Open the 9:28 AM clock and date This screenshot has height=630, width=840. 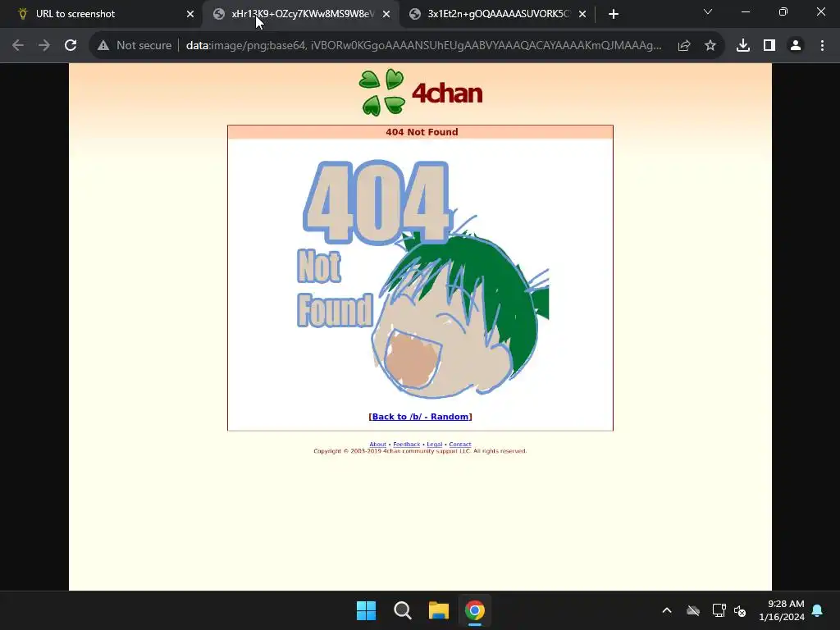click(782, 610)
